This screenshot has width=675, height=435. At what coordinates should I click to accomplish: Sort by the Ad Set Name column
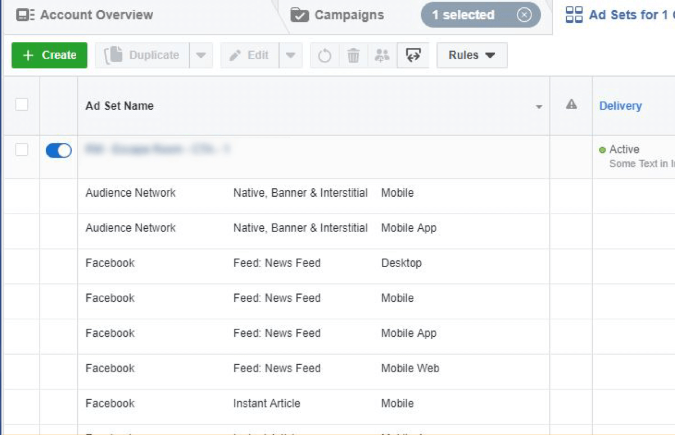(x=119, y=106)
